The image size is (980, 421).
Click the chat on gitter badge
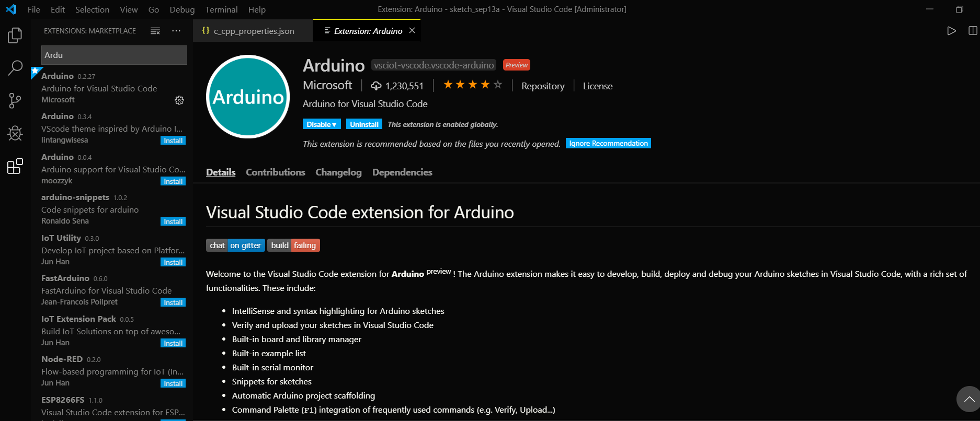(235, 245)
